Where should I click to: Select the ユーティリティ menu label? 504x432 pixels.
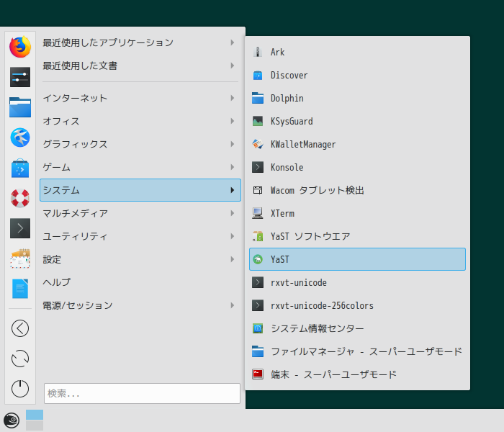click(x=75, y=236)
